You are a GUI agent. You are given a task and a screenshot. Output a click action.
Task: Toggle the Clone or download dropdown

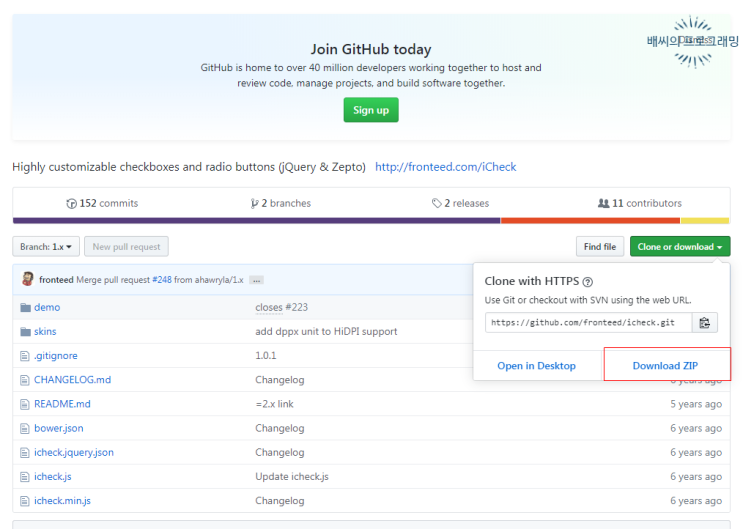pos(680,246)
